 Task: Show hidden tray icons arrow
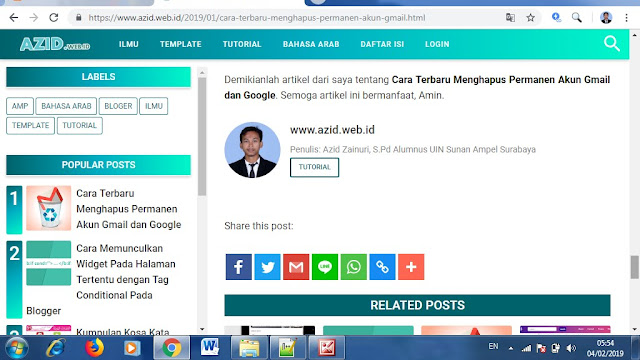tap(511, 349)
